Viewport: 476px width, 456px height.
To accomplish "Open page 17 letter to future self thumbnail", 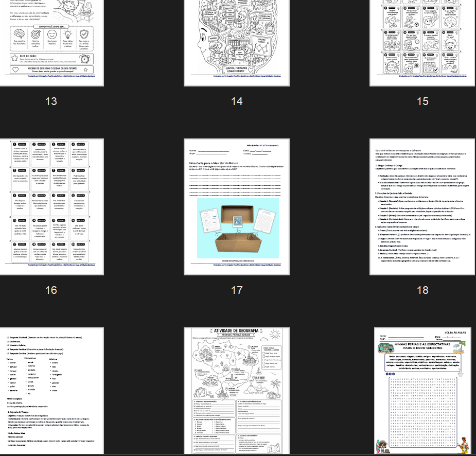I will (x=237, y=207).
